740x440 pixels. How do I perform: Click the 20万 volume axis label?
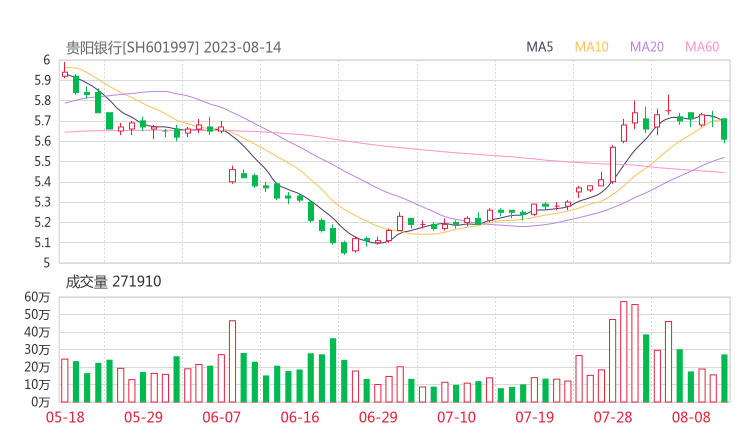[x=37, y=367]
